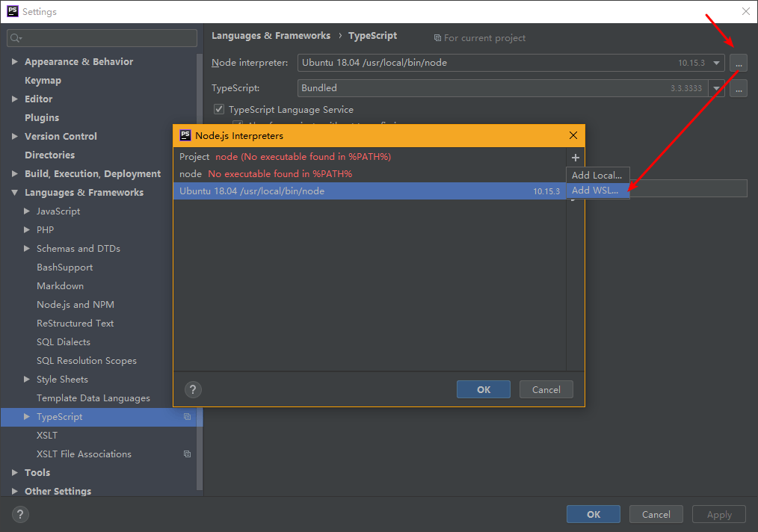Expand Appearance & Behavior section

(x=14, y=61)
